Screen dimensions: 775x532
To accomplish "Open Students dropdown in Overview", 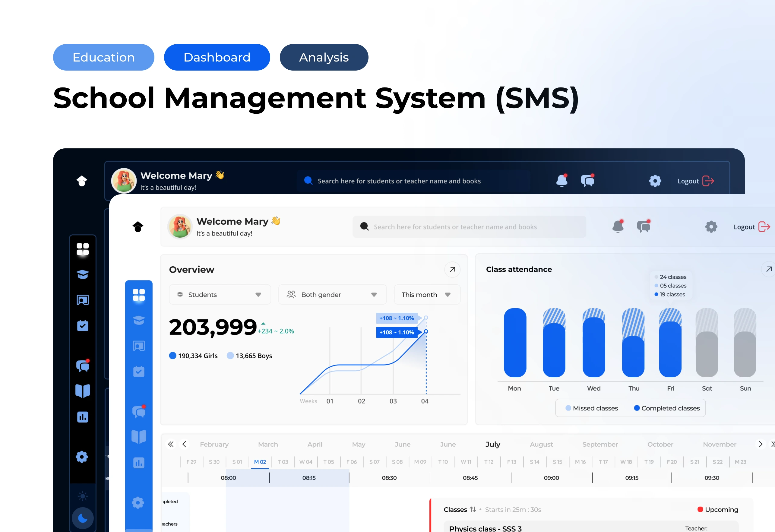I will click(220, 295).
